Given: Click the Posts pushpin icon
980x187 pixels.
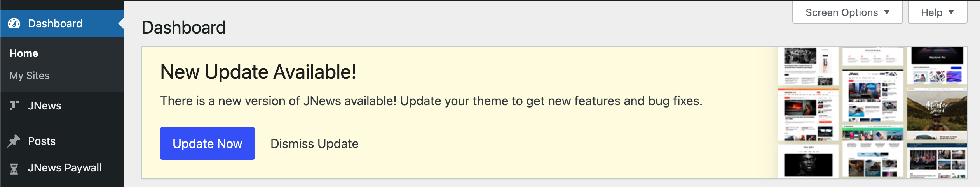Looking at the screenshot, I should 14,141.
